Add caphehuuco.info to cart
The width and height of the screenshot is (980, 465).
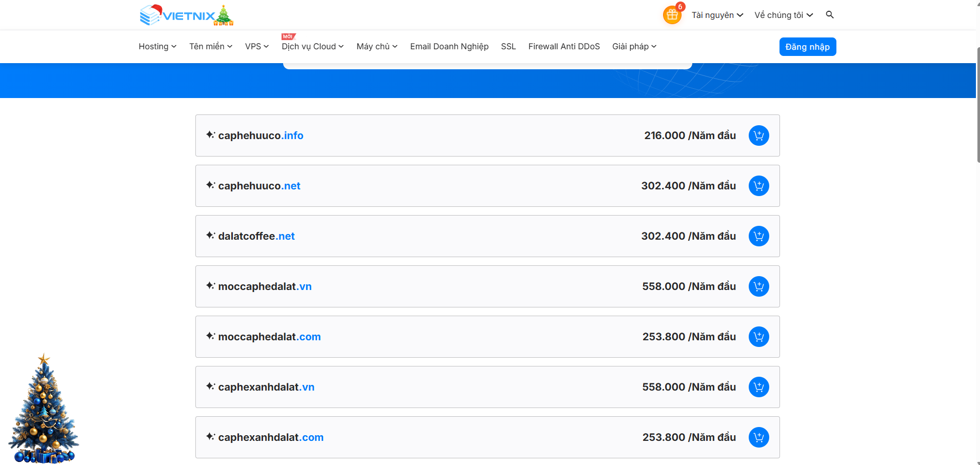pyautogui.click(x=758, y=135)
